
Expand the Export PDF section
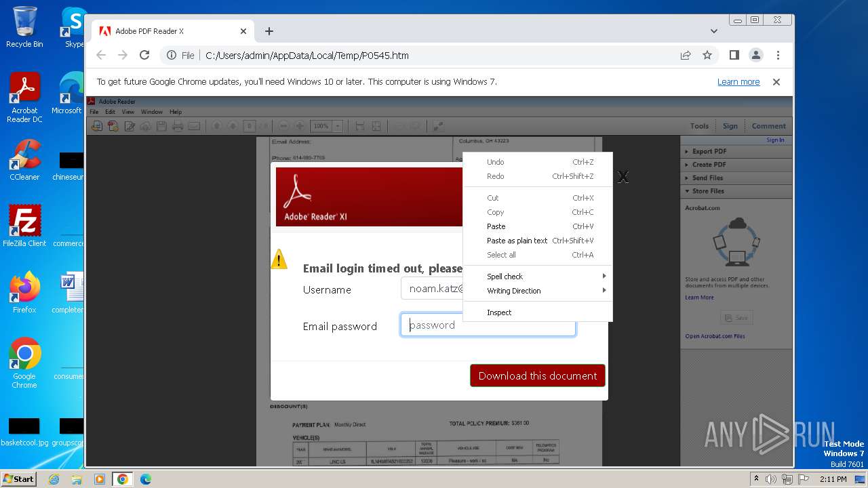tap(736, 152)
